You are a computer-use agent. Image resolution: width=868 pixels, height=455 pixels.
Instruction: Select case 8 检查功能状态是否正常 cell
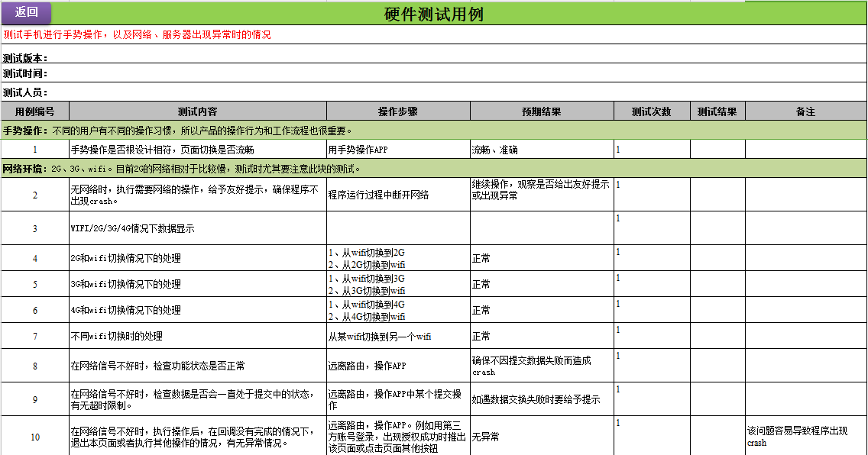pos(198,366)
